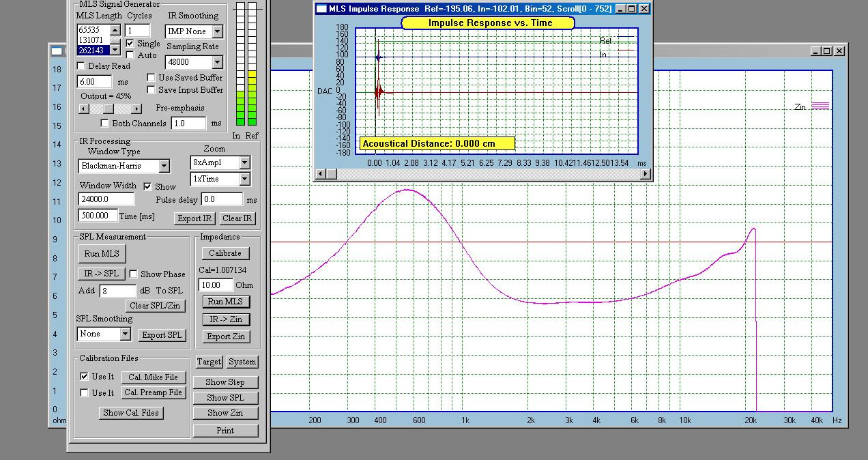The image size is (868, 460).
Task: Select MLS length 131071
Action: (93, 40)
